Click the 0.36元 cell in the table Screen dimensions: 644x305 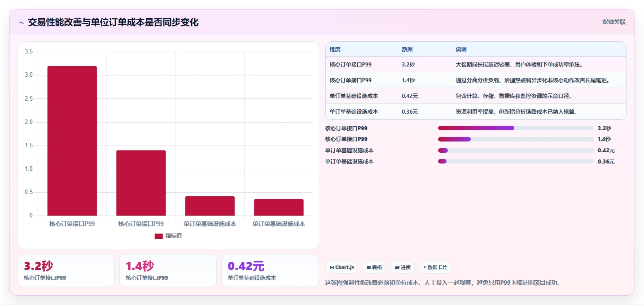click(x=410, y=112)
